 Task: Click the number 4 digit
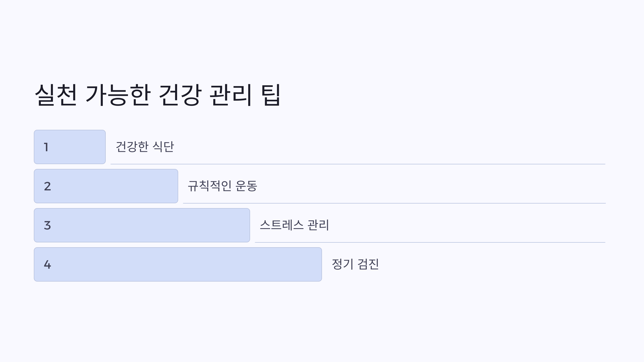point(47,265)
